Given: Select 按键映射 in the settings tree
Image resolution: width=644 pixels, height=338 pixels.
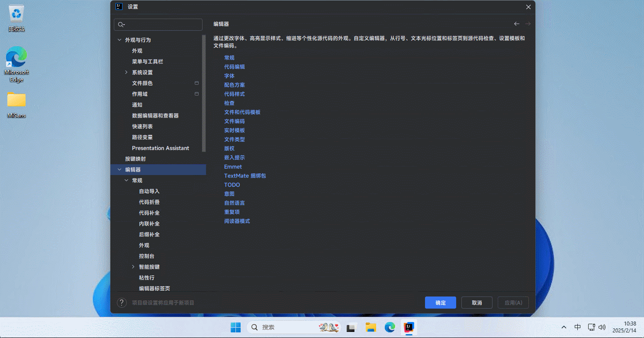Looking at the screenshot, I should tap(135, 159).
